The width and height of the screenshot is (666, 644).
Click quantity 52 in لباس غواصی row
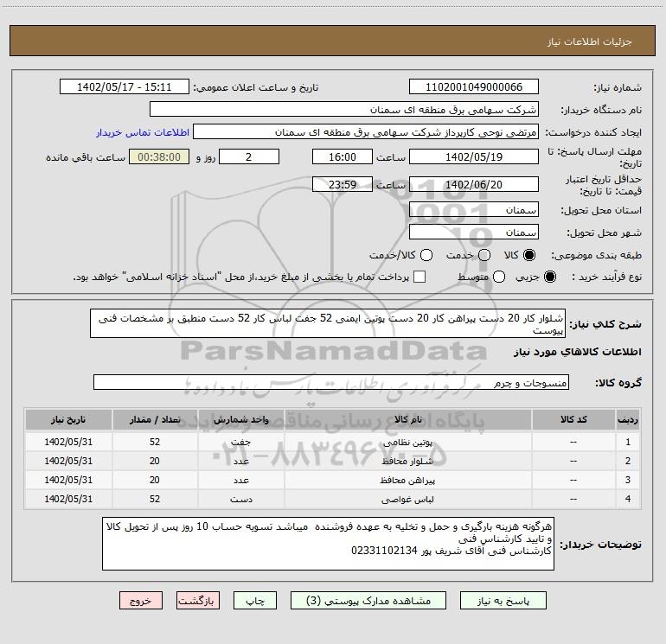pos(155,500)
